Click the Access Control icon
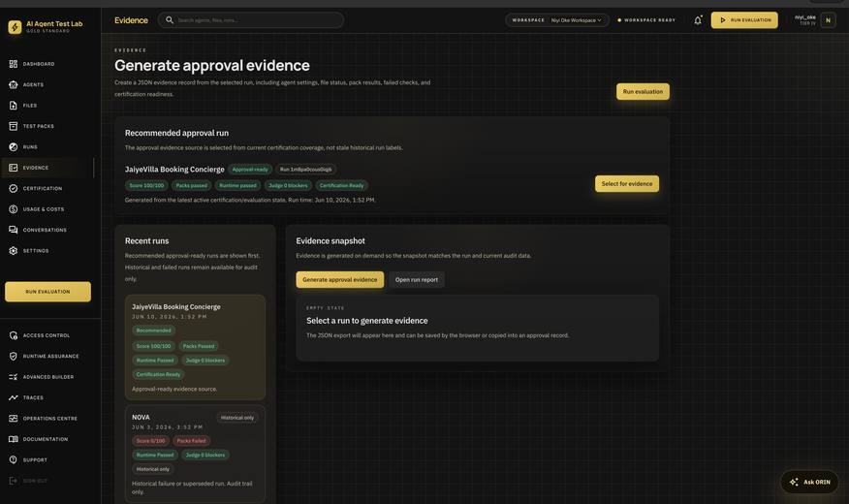The image size is (849, 504). pyautogui.click(x=13, y=335)
